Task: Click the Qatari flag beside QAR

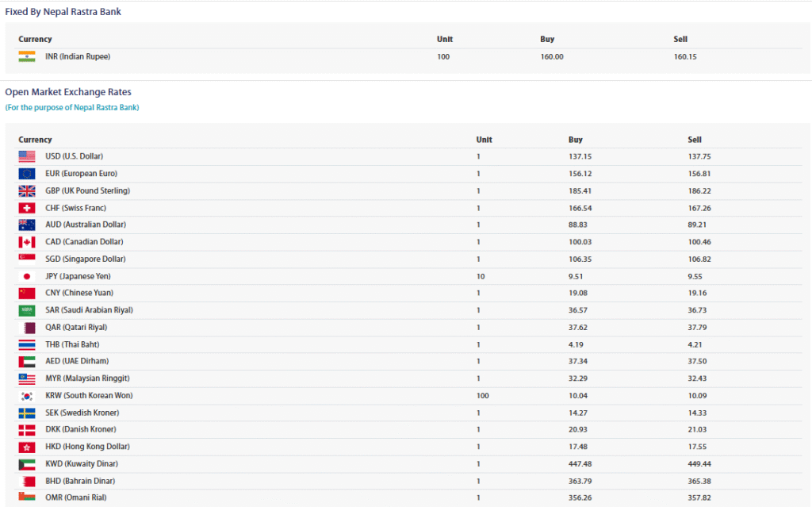Action: (27, 327)
